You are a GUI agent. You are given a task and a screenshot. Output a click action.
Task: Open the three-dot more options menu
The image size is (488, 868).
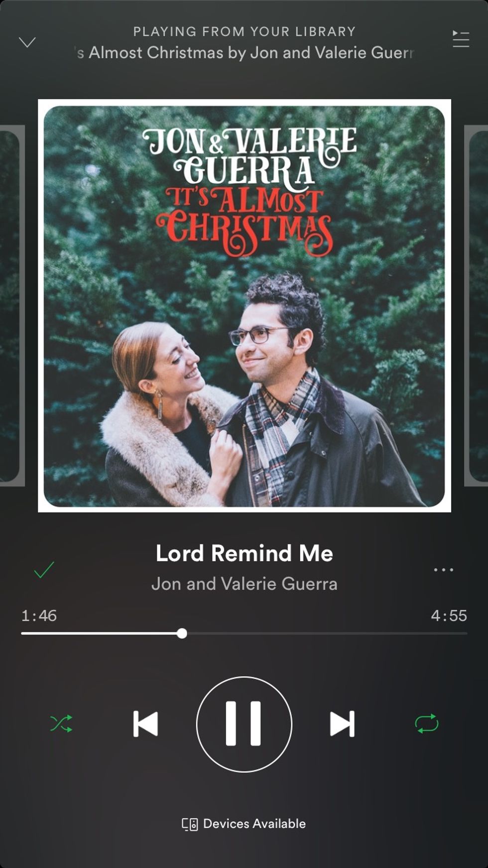pyautogui.click(x=443, y=570)
